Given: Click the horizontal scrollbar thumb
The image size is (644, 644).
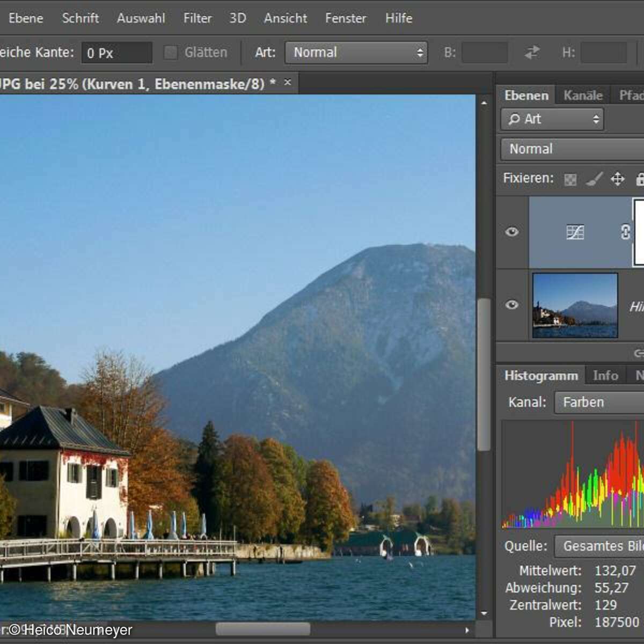Looking at the screenshot, I should (x=263, y=628).
